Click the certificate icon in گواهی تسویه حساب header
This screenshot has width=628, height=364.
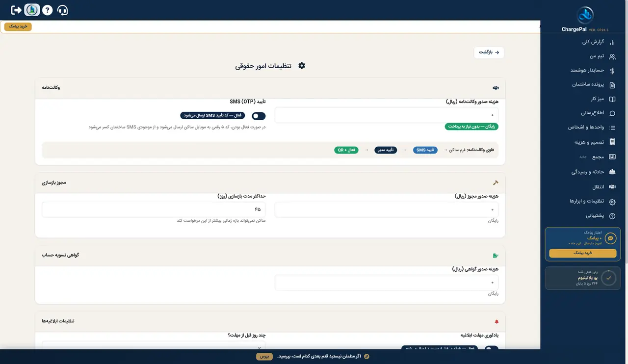coord(496,256)
